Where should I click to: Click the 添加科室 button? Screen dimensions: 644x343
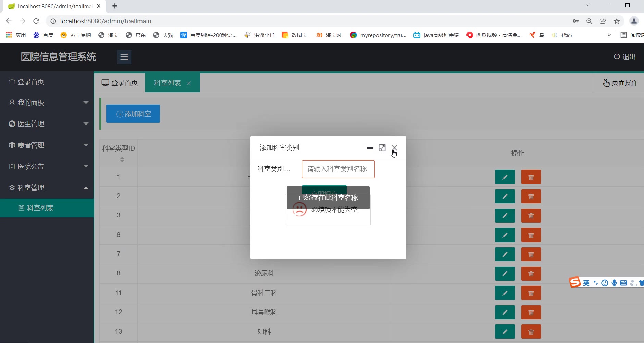133,114
